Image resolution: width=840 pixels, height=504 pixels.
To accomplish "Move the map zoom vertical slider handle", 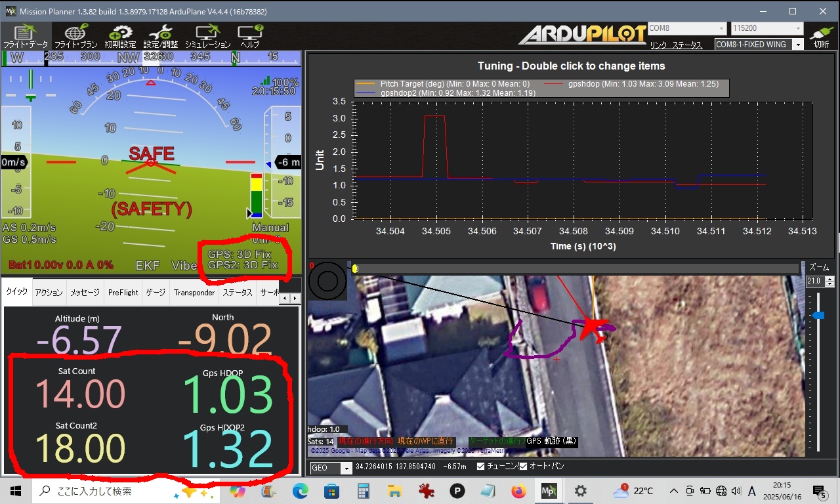I will coord(818,316).
